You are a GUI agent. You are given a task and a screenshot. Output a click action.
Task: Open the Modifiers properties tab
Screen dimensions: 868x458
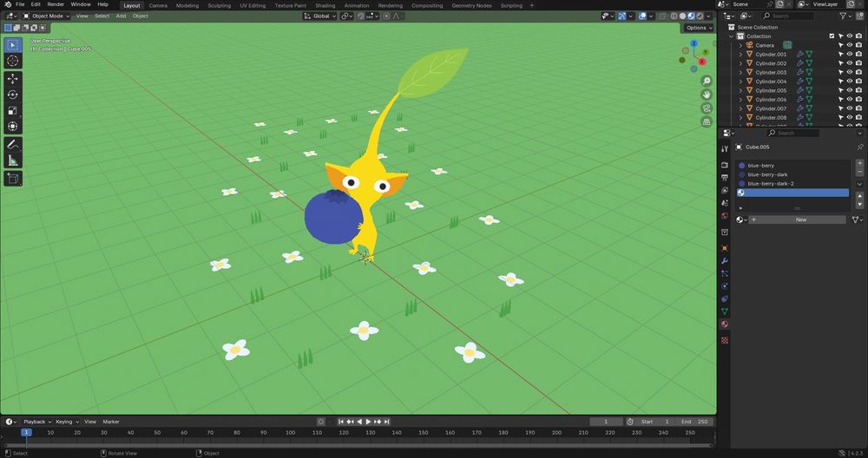(x=725, y=261)
